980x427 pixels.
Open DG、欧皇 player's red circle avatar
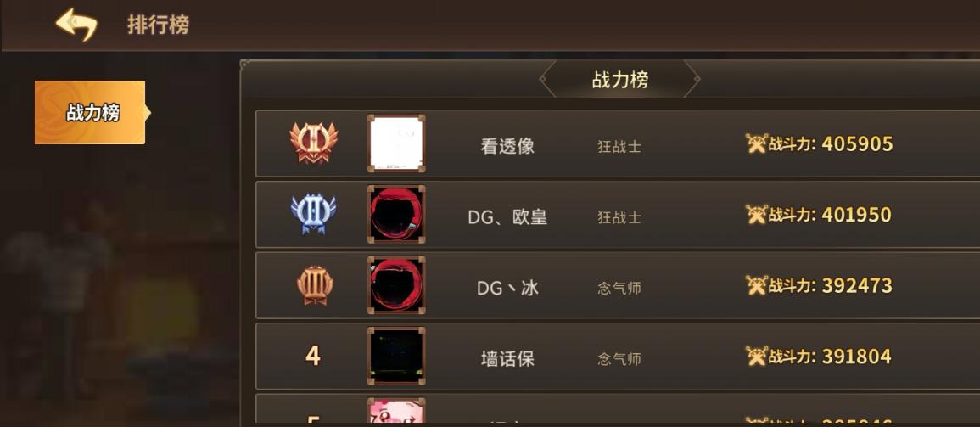point(396,214)
